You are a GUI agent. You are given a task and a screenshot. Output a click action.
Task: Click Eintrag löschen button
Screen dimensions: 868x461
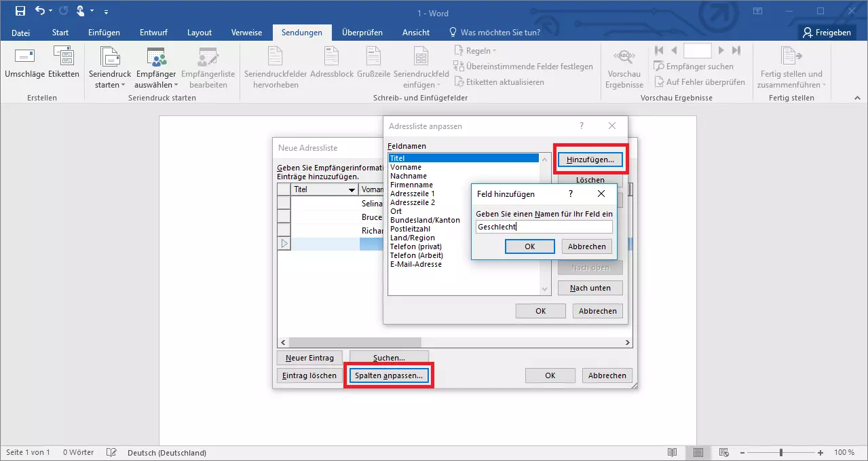(x=310, y=375)
